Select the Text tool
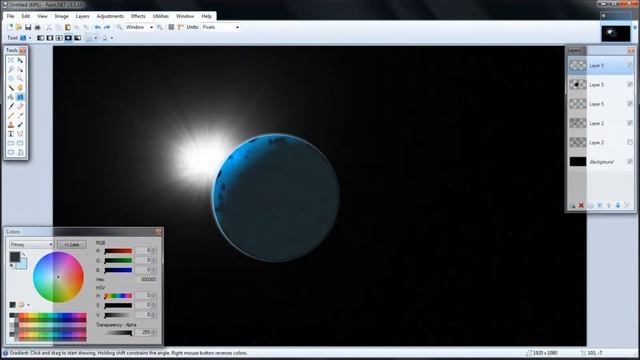Viewport: 640px width, 360px height. click(x=11, y=134)
